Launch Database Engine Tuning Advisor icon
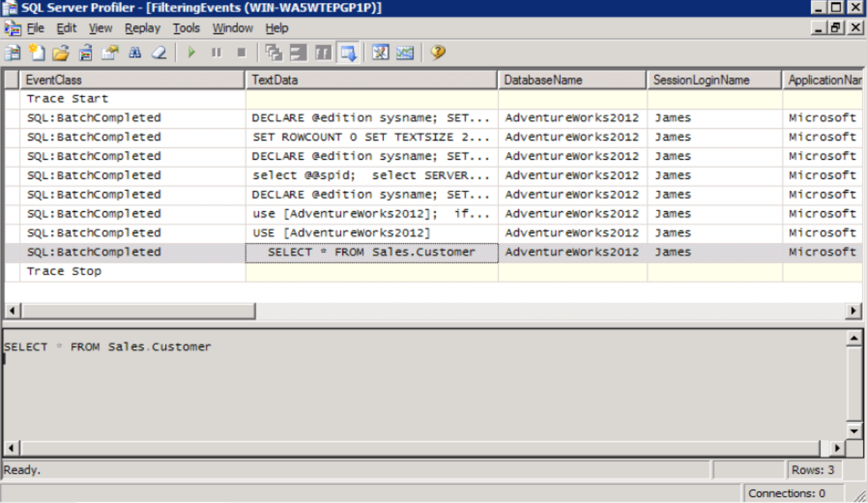Image resolution: width=868 pixels, height=503 pixels. click(x=380, y=53)
